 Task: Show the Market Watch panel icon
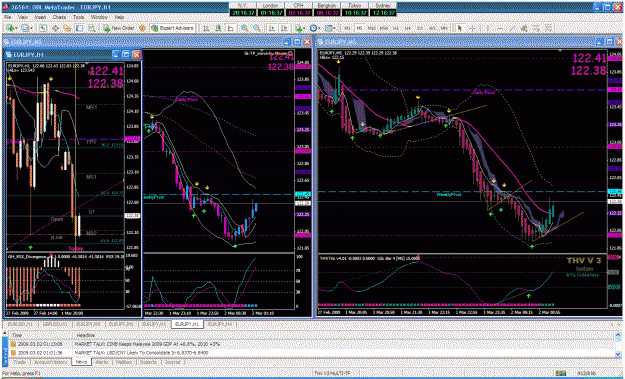click(x=43, y=28)
